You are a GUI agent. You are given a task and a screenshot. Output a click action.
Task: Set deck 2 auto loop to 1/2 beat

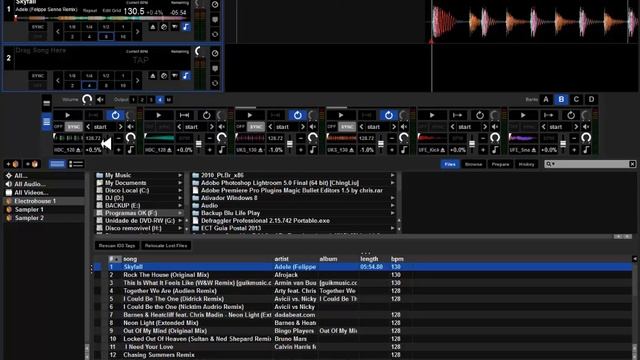106,76
